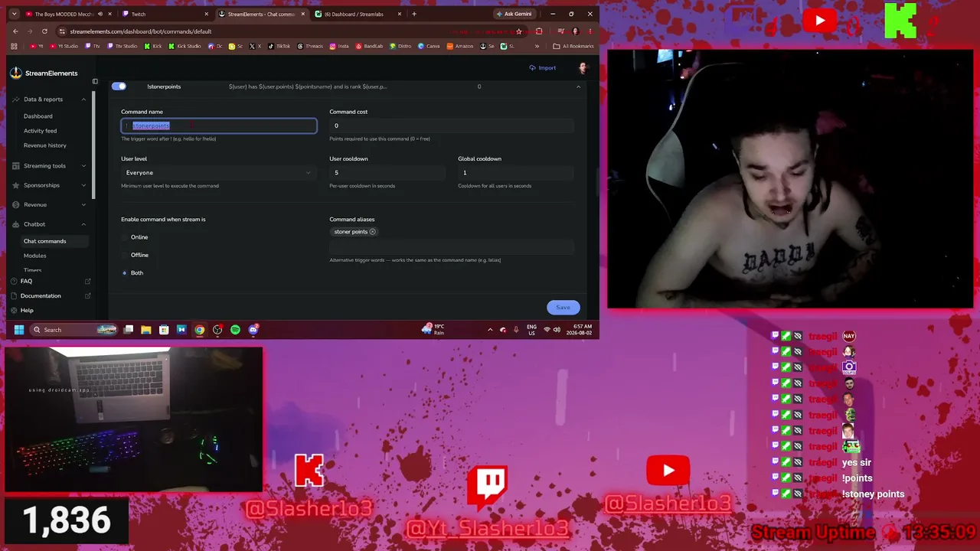Open the Kick bookmark
Image resolution: width=980 pixels, height=551 pixels.
pos(153,46)
